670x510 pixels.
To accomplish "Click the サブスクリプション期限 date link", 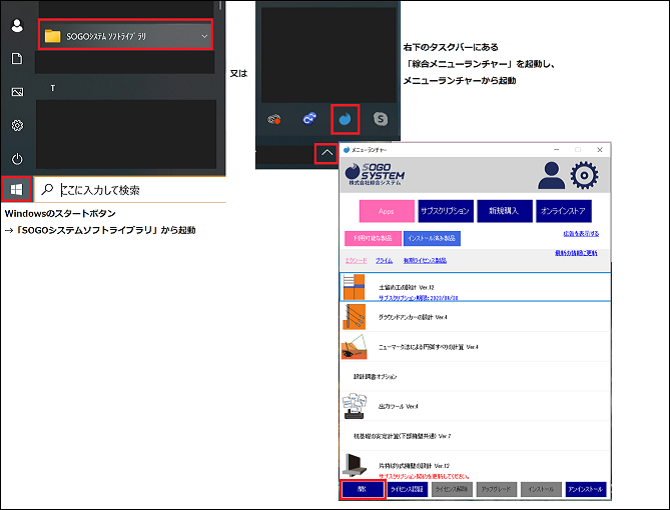I will coord(418,298).
